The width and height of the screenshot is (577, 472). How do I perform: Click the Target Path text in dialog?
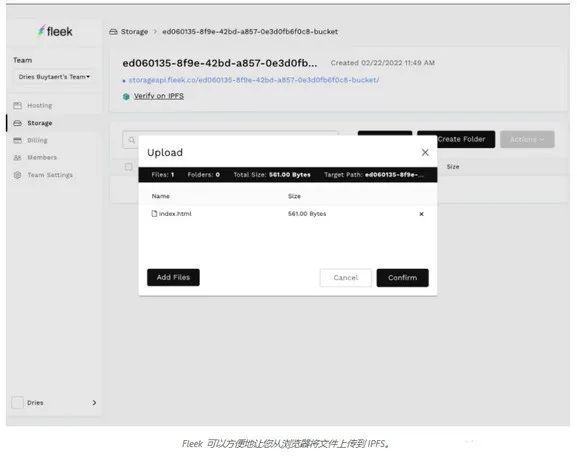[x=374, y=175]
